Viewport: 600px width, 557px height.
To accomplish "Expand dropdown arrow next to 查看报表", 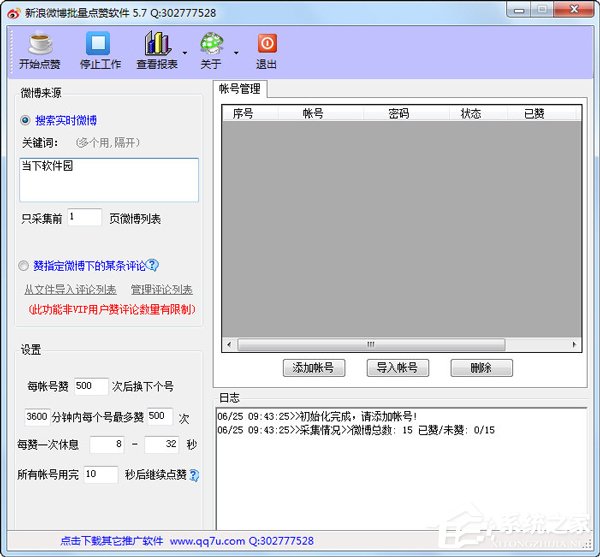I will tap(185, 53).
